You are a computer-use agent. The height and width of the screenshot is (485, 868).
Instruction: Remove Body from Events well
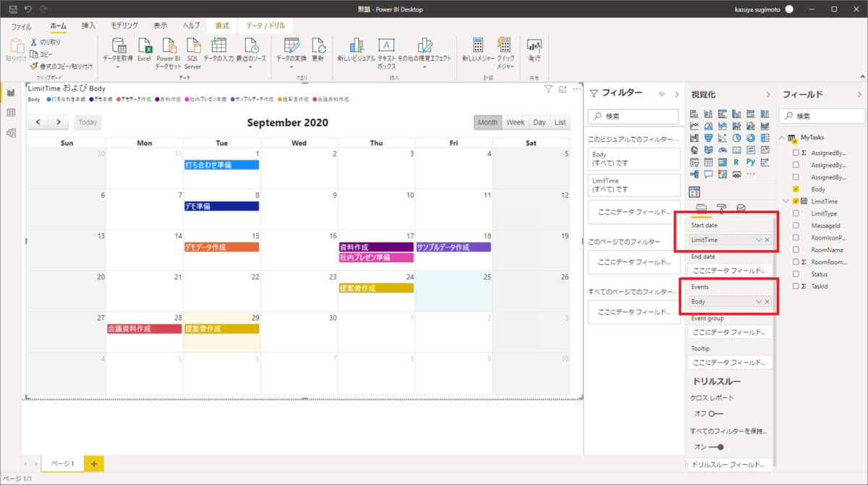(767, 301)
